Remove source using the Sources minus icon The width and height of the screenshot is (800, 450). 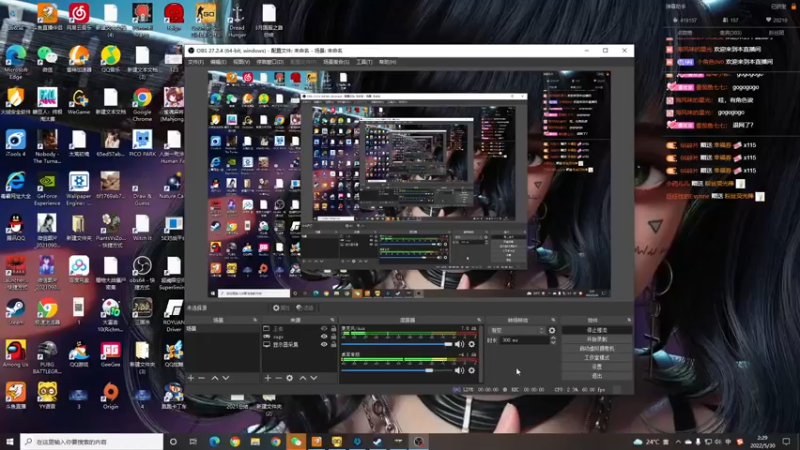278,378
